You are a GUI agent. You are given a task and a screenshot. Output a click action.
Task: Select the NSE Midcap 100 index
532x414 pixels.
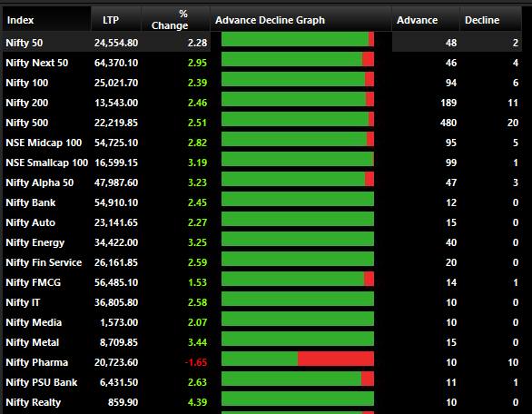pos(44,143)
